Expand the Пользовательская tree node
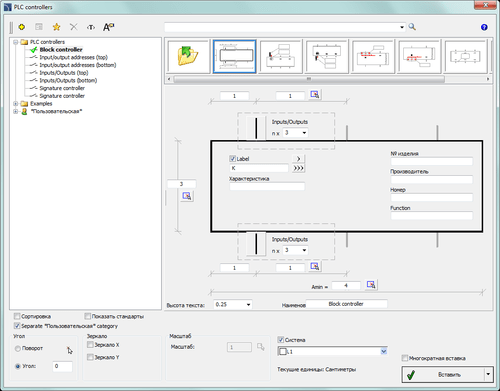Screen dimensions: 500x391 (x=15, y=111)
